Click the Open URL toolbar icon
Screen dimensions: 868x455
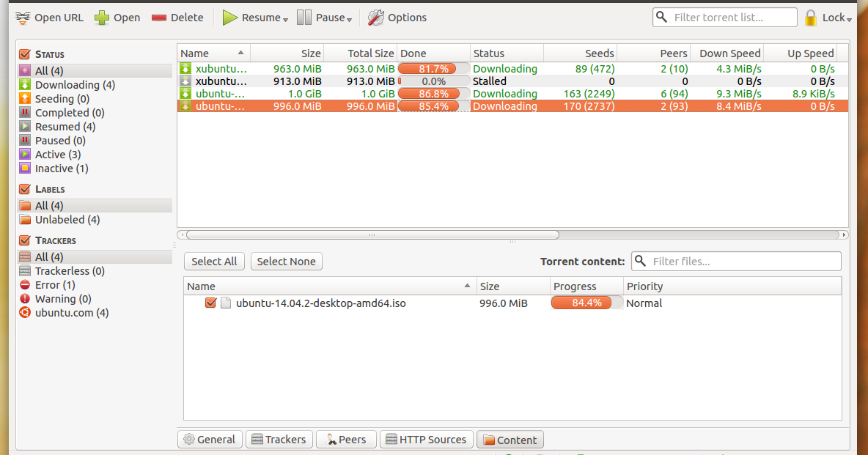(x=22, y=17)
